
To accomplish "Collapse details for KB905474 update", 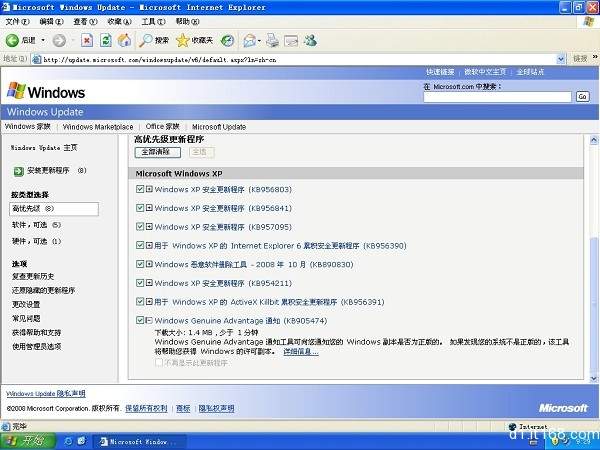I will tap(149, 320).
